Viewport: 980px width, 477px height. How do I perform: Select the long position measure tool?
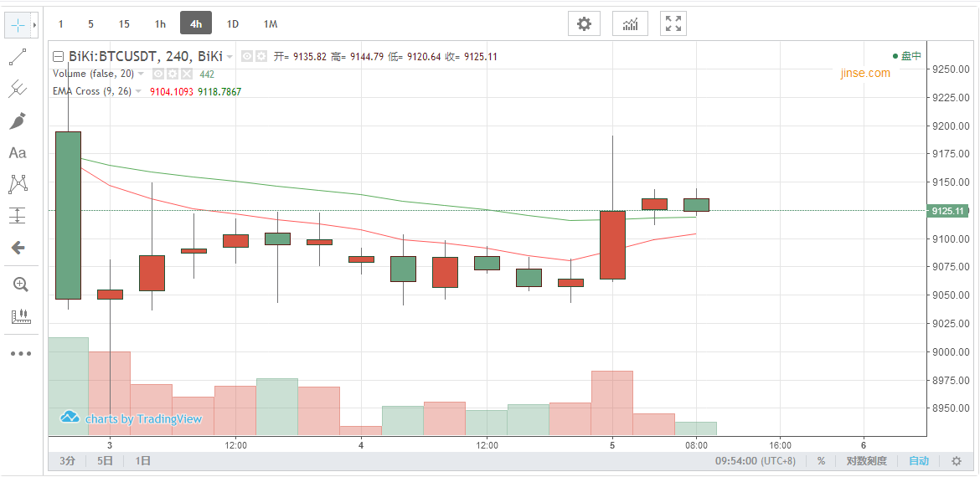pos(18,216)
